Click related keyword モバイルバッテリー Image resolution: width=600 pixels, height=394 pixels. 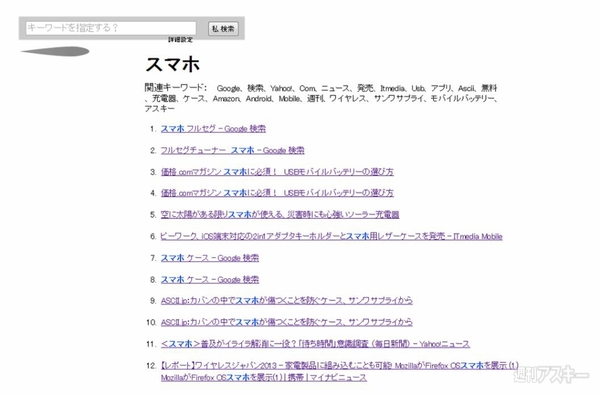[462, 99]
